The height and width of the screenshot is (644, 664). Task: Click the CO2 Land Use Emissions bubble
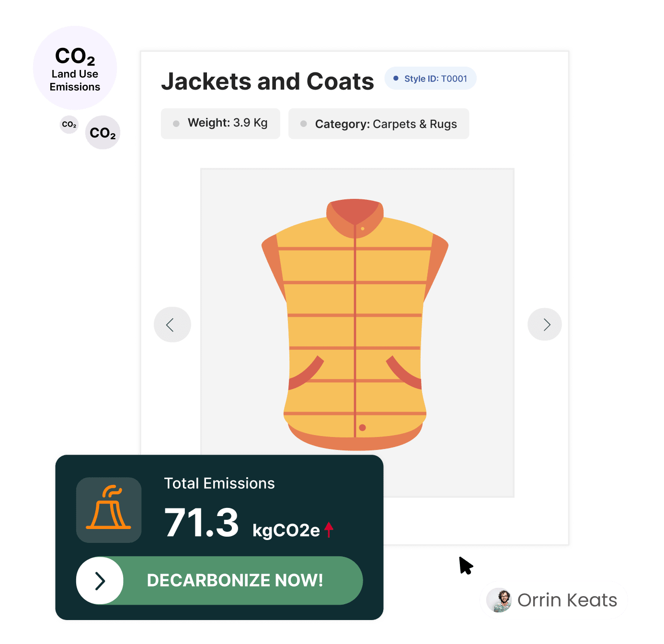pyautogui.click(x=75, y=68)
